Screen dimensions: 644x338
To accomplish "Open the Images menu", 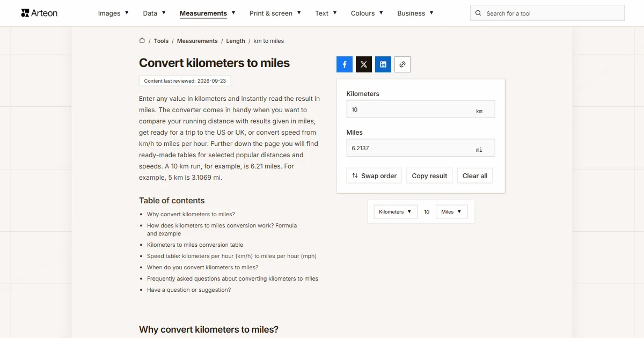I will click(x=113, y=13).
